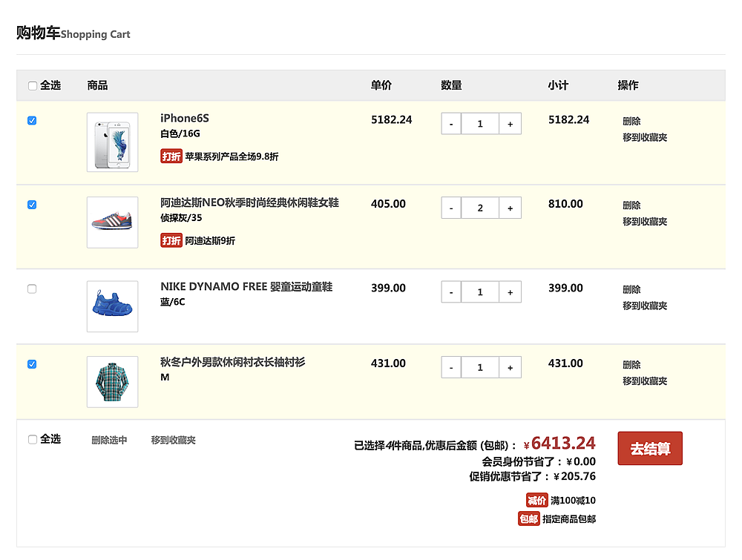The height and width of the screenshot is (560, 742).
Task: Click plus button for Adidas NEO shoes
Action: tap(510, 208)
